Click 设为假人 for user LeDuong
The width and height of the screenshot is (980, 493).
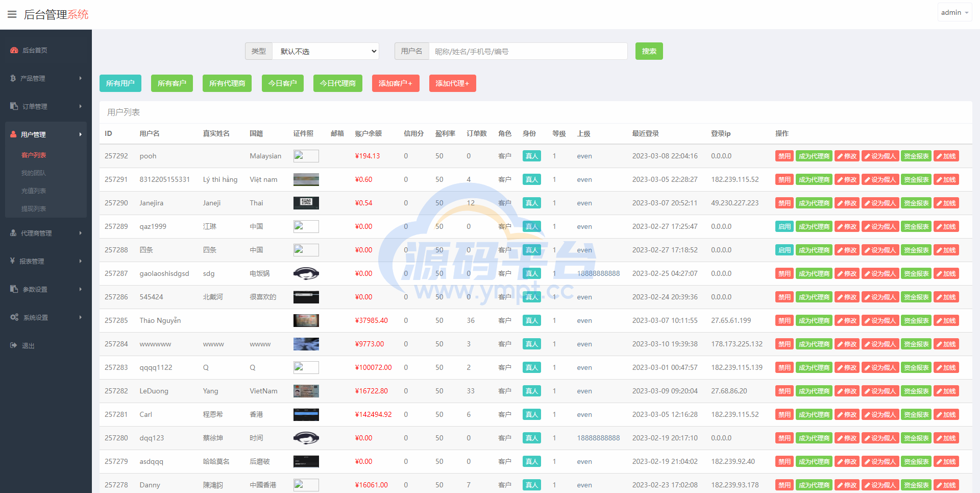tap(880, 391)
